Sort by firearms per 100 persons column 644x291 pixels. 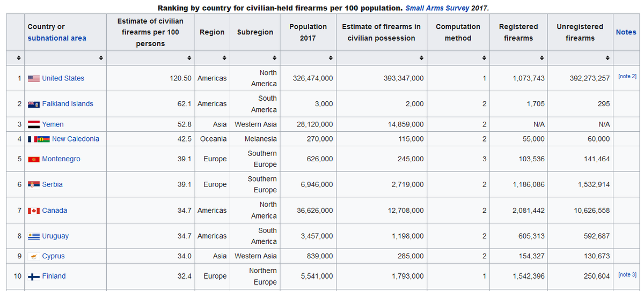pos(188,58)
